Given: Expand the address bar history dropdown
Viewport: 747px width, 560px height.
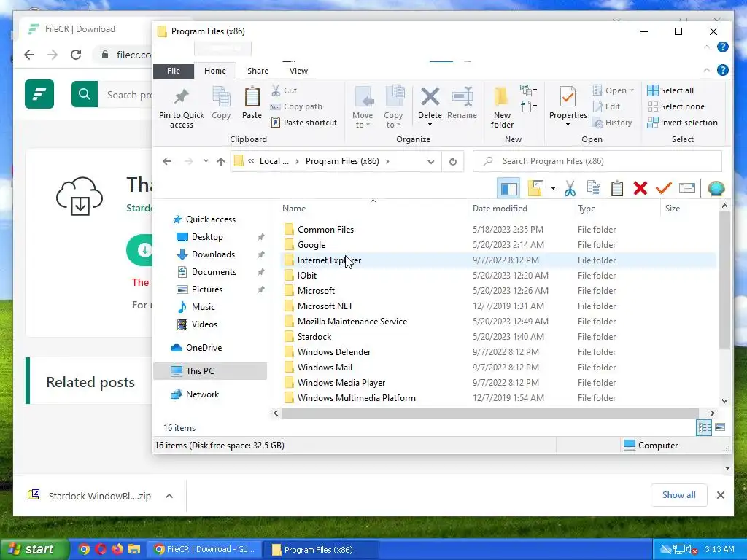Looking at the screenshot, I should (x=430, y=161).
